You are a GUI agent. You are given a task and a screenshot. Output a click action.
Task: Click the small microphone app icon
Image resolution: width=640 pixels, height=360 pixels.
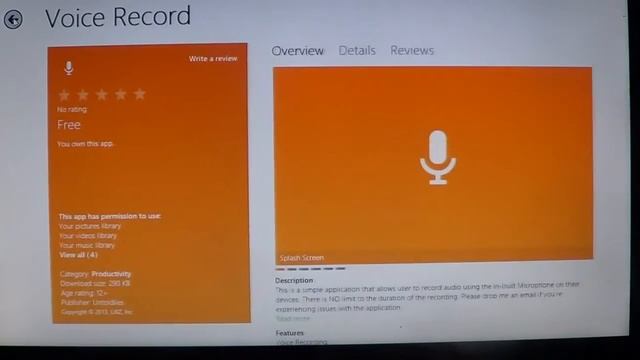click(x=69, y=68)
